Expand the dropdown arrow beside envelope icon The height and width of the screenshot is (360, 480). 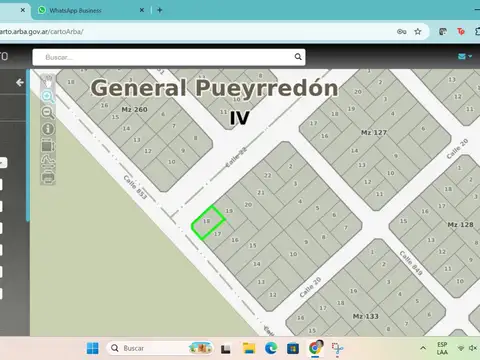point(470,56)
